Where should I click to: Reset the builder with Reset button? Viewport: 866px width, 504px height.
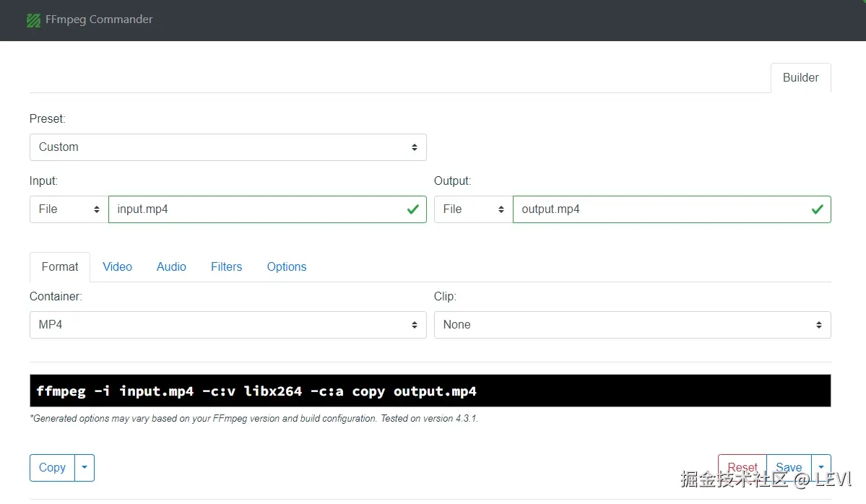pos(742,468)
